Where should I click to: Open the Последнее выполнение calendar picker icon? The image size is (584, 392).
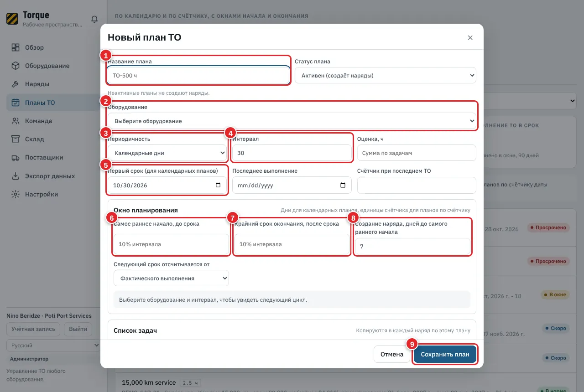pyautogui.click(x=343, y=185)
